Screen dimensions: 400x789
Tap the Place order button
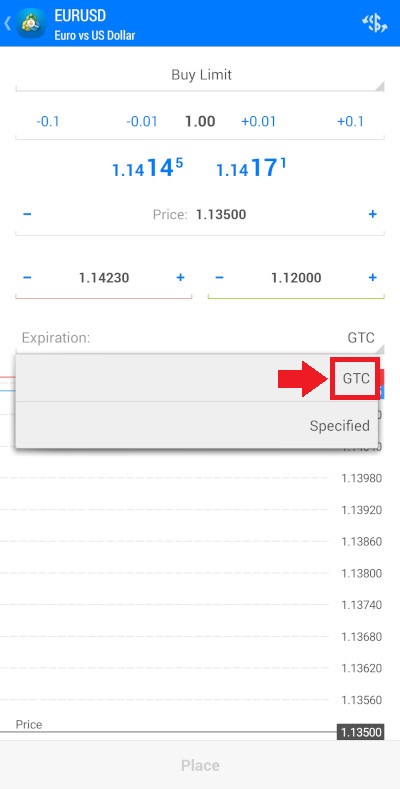tap(200, 765)
